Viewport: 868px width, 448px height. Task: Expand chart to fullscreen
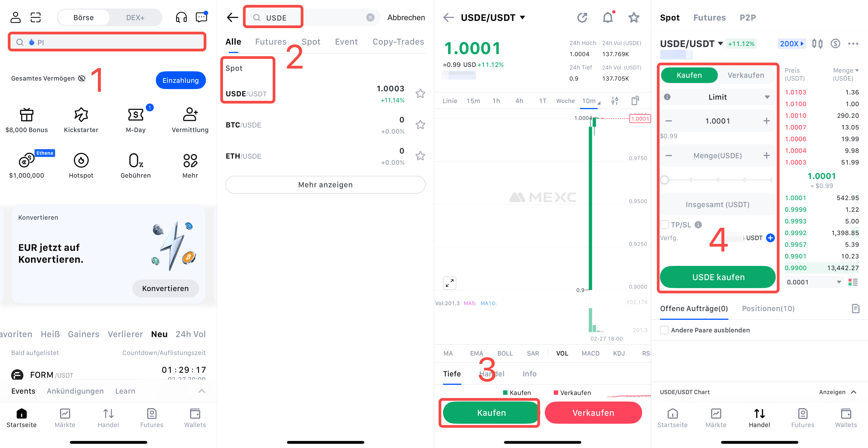[449, 284]
